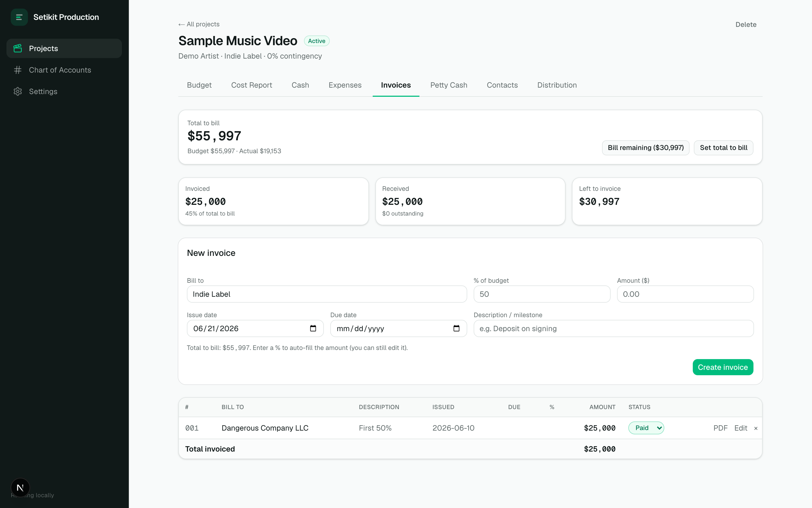
Task: Open the Contacts tab
Action: point(502,85)
